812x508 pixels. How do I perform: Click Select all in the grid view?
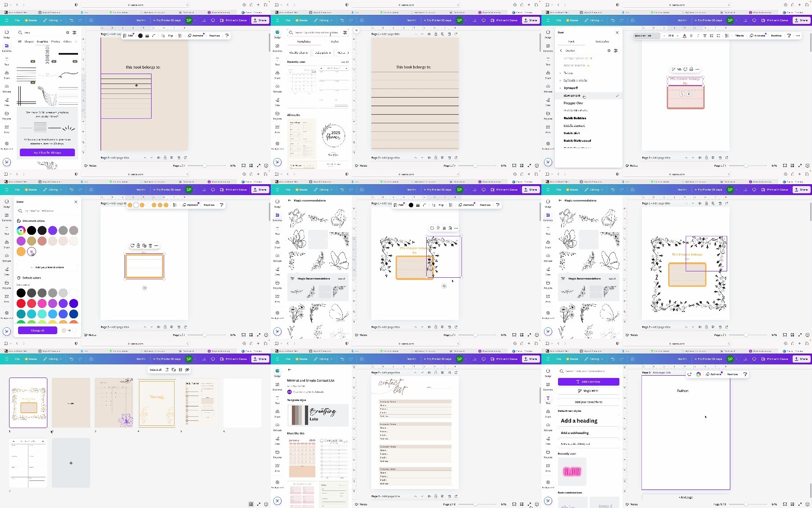click(x=156, y=370)
